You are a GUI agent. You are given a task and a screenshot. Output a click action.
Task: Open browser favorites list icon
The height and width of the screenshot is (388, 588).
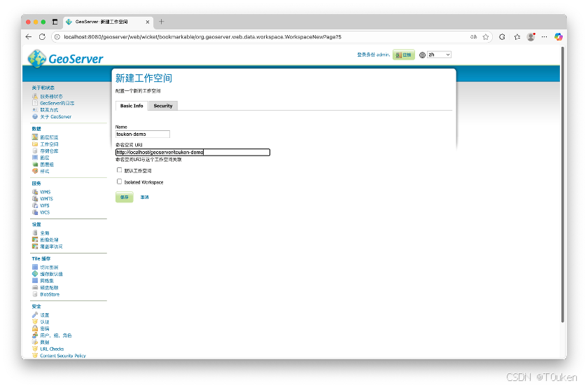[x=517, y=37]
